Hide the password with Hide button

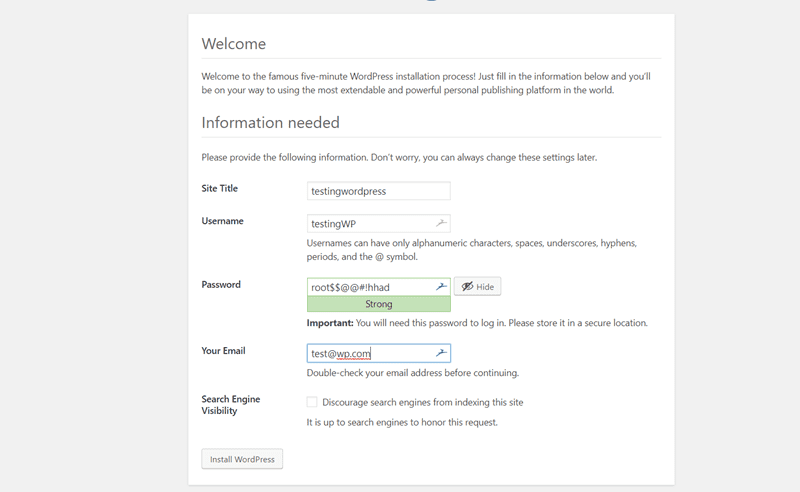478,286
